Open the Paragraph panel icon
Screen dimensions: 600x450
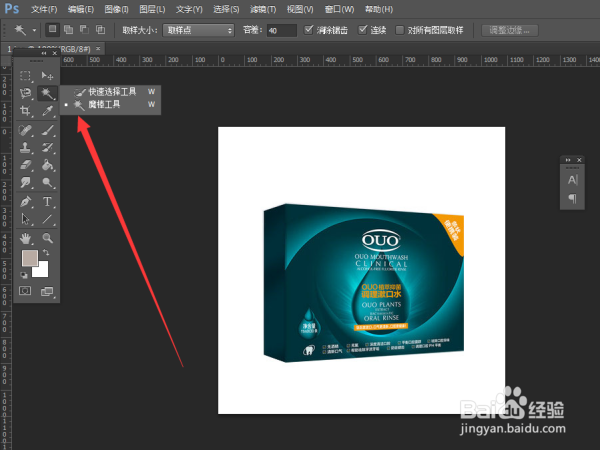tap(572, 198)
